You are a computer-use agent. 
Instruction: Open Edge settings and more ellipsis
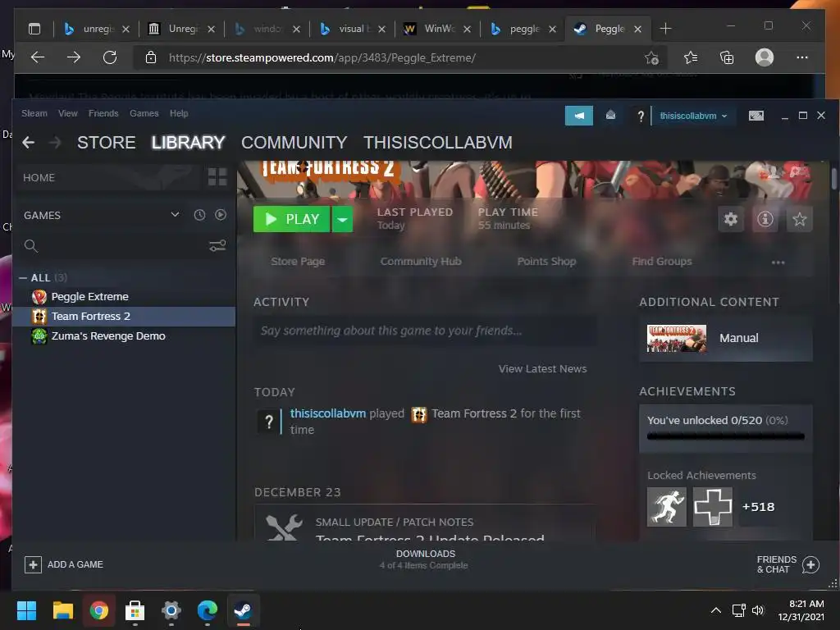[x=801, y=57]
